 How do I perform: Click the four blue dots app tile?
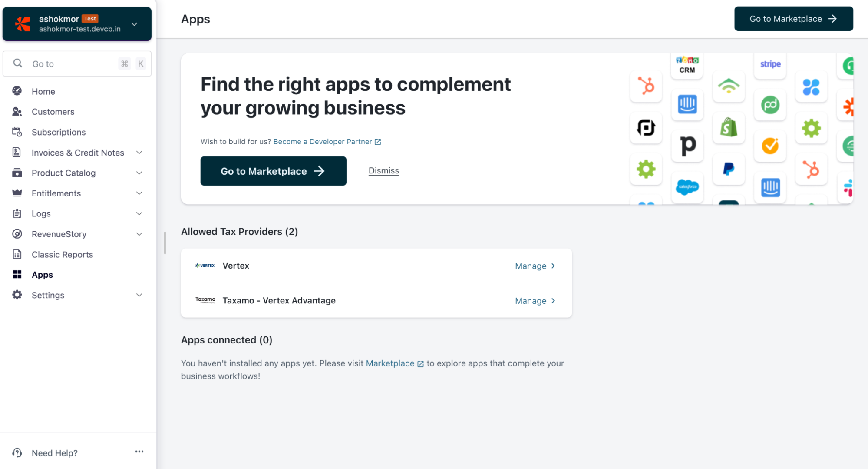tap(811, 86)
